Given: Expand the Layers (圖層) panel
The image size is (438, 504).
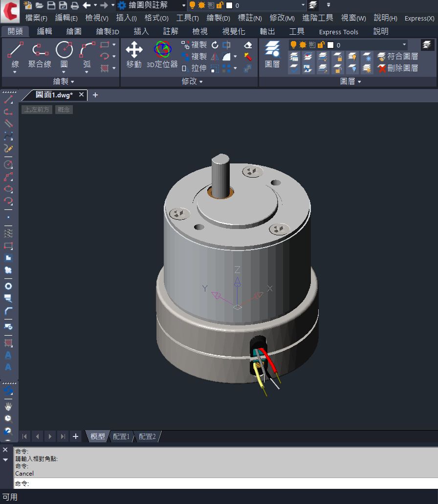Looking at the screenshot, I should coord(350,82).
